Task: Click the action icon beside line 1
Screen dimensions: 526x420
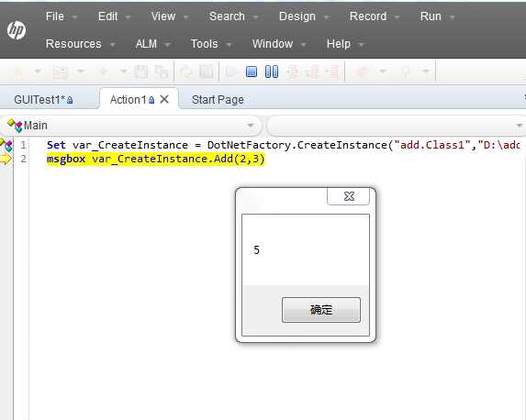Action: coord(6,145)
